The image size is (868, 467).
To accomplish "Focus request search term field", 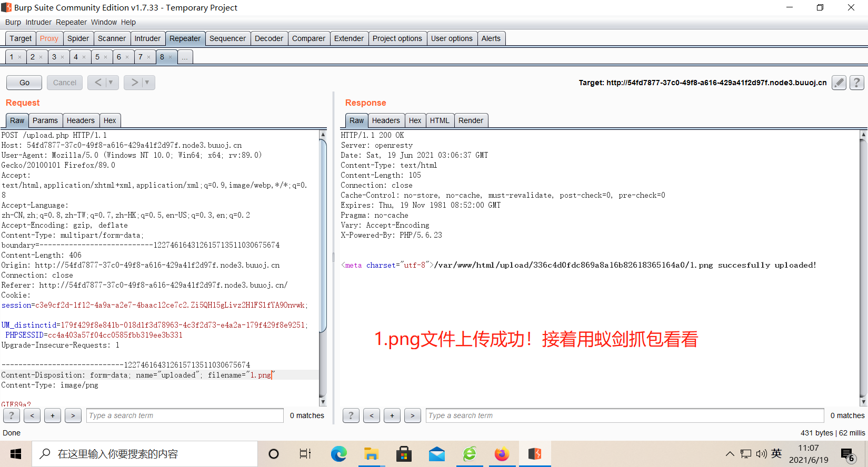I will point(185,415).
